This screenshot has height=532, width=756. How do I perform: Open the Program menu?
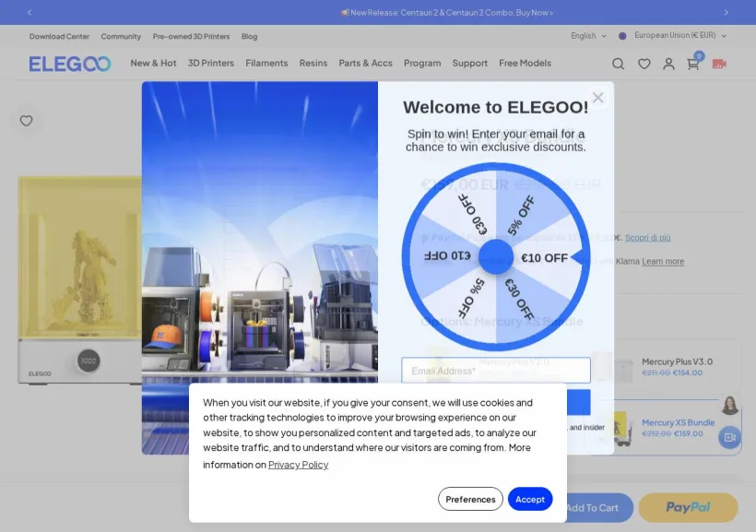(x=422, y=64)
